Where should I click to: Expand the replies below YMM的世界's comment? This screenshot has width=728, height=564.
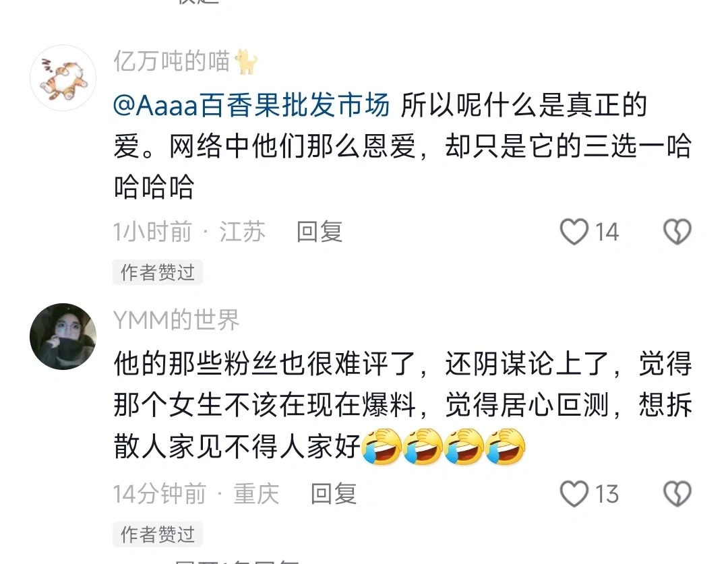click(237, 561)
